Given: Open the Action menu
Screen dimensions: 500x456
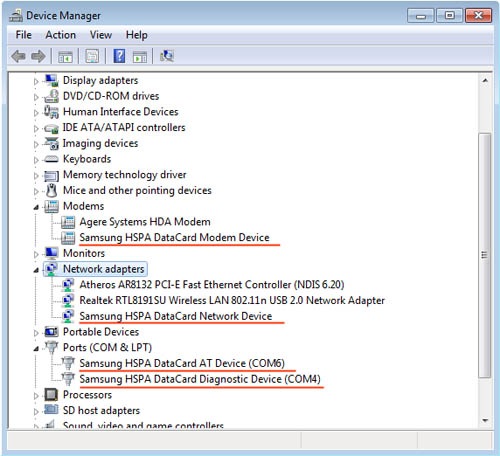Looking at the screenshot, I should (61, 35).
